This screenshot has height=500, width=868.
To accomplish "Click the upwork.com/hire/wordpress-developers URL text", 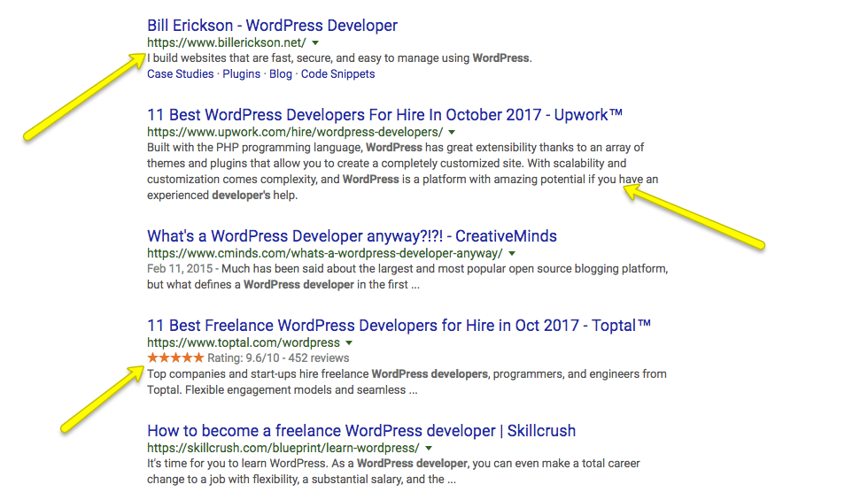I will click(x=295, y=132).
